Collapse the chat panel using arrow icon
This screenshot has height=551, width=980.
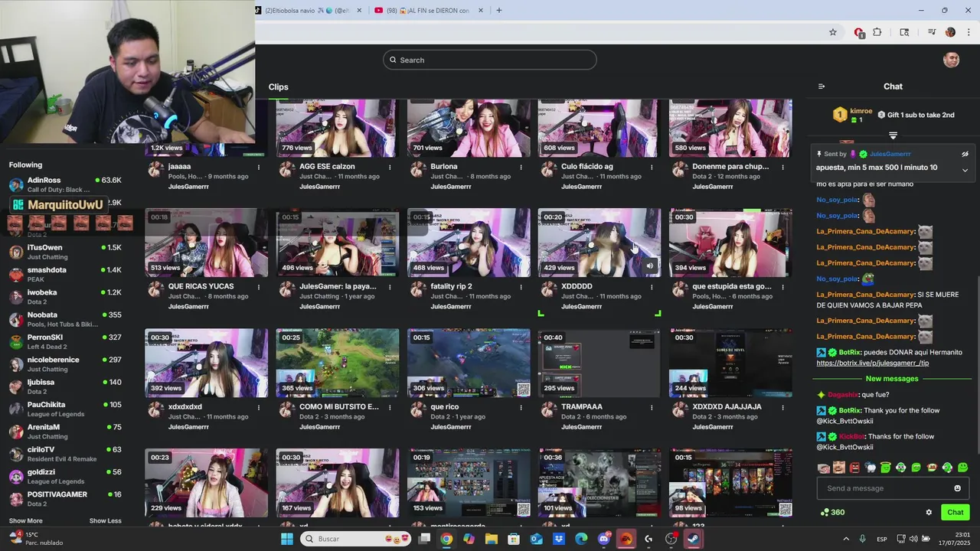(822, 86)
